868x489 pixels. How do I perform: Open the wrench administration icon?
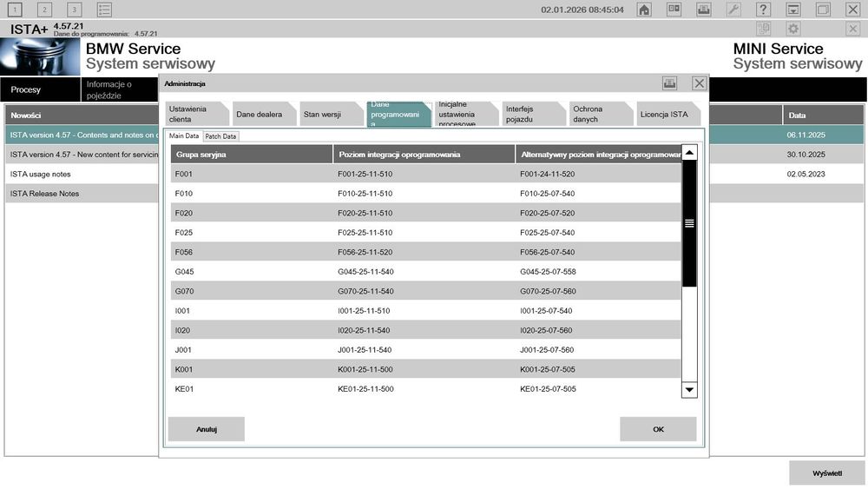(733, 10)
